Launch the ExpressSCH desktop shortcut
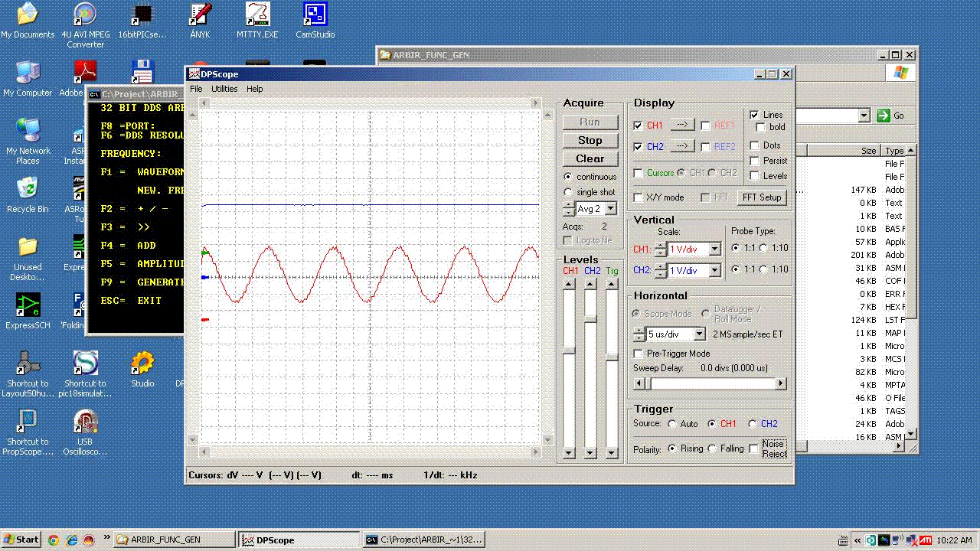This screenshot has width=980, height=551. click(x=28, y=312)
